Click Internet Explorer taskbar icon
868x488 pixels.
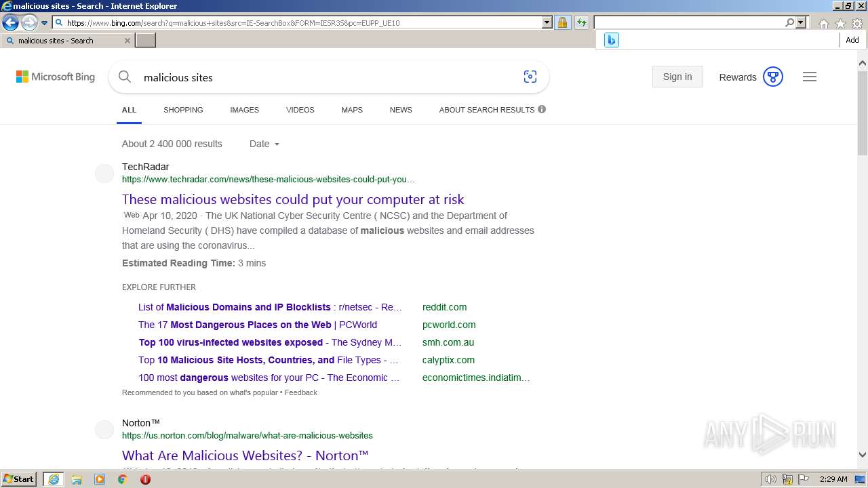[54, 479]
